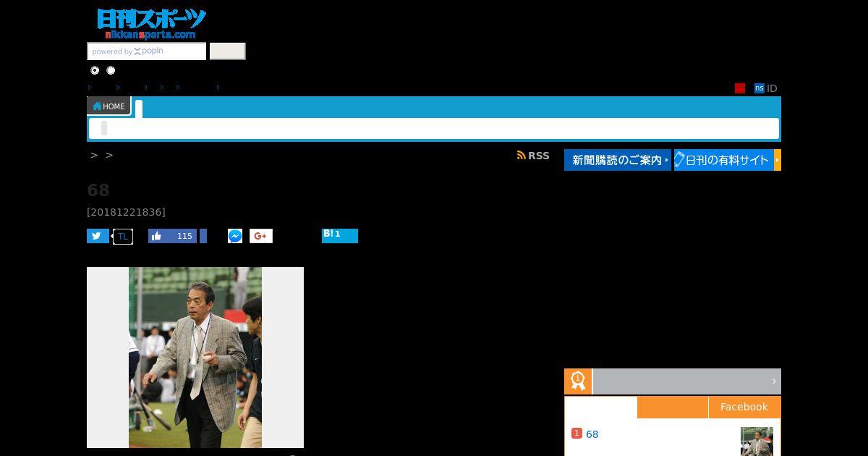Like the article on Facebook (115)
Viewport: 868px width, 456px height.
tap(172, 236)
